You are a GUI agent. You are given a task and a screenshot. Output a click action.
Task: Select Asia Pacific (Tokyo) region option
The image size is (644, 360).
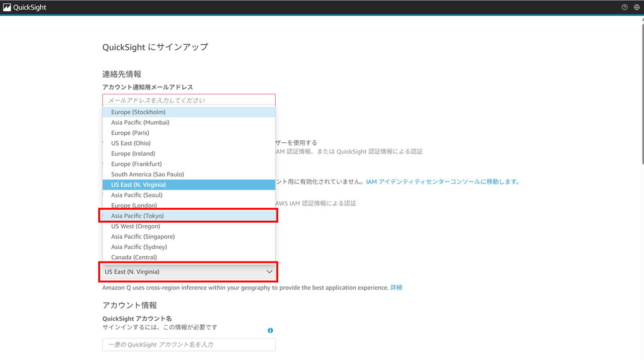[x=189, y=216]
